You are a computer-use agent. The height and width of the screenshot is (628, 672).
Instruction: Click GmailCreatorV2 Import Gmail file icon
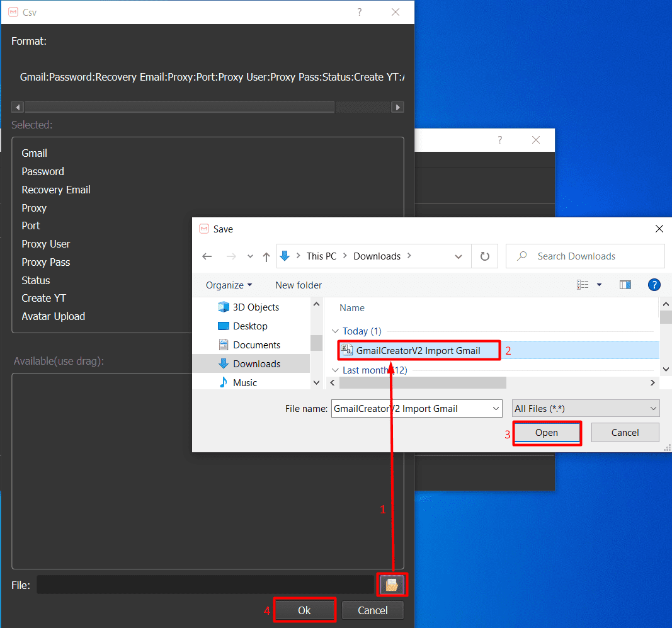[347, 350]
